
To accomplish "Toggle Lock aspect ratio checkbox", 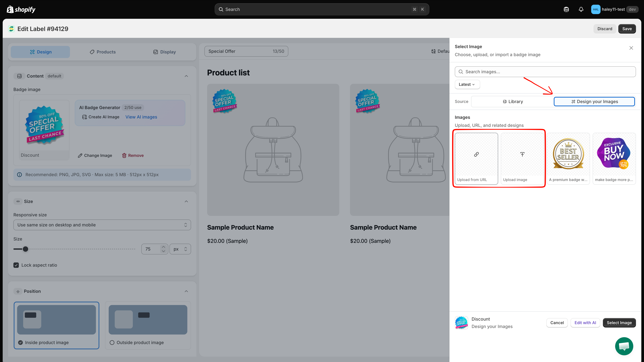I will click(x=16, y=265).
